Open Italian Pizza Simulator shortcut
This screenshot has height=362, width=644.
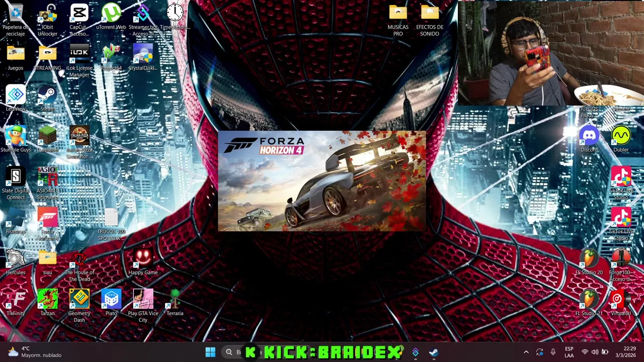tap(79, 143)
